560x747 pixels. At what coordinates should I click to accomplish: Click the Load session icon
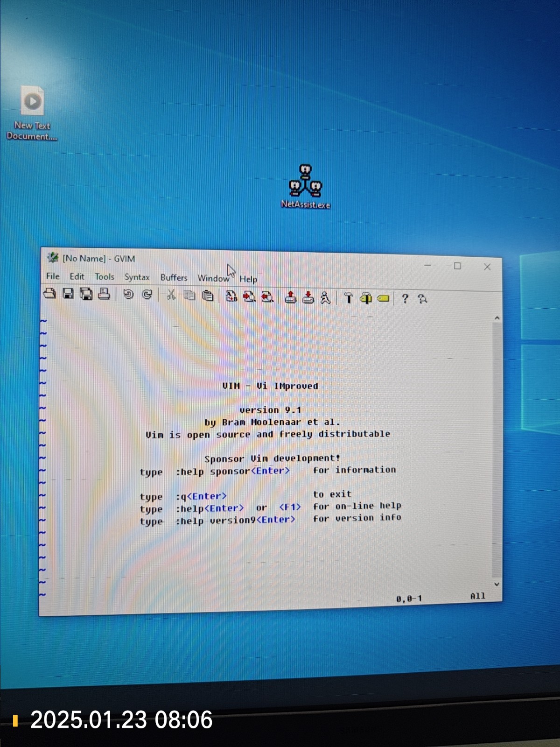290,297
